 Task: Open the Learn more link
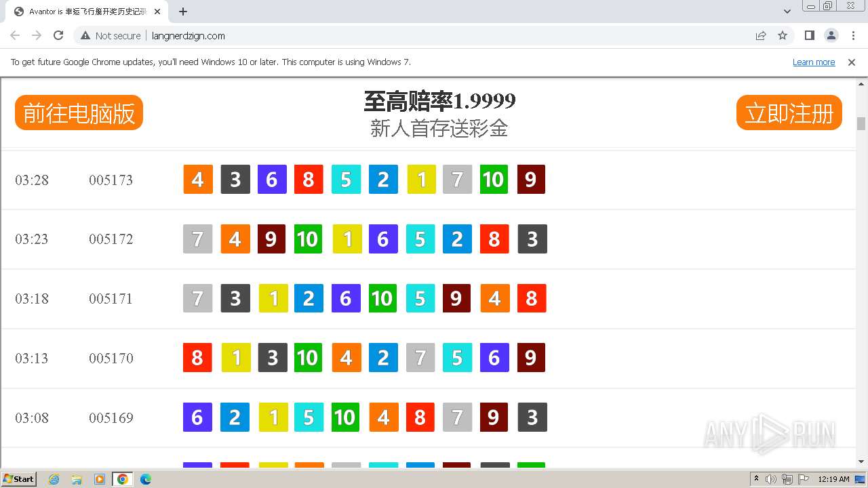pyautogui.click(x=814, y=62)
